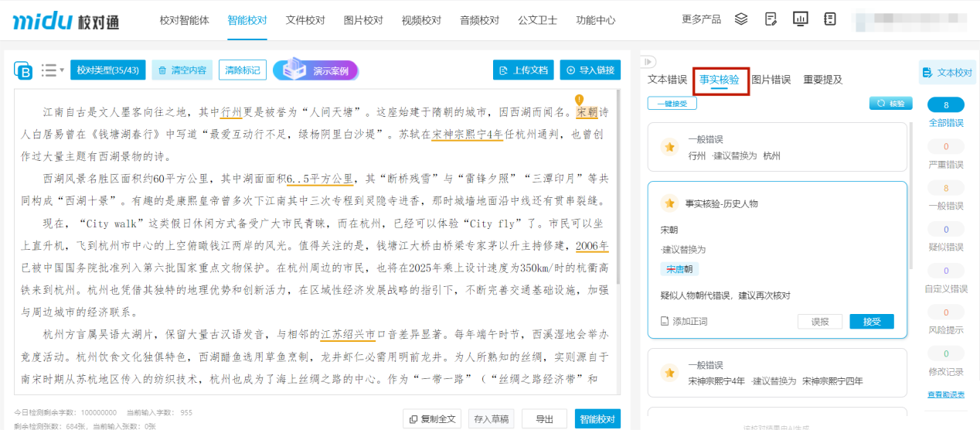Open the 音频校对 nav item
980x430 pixels.
(x=479, y=20)
